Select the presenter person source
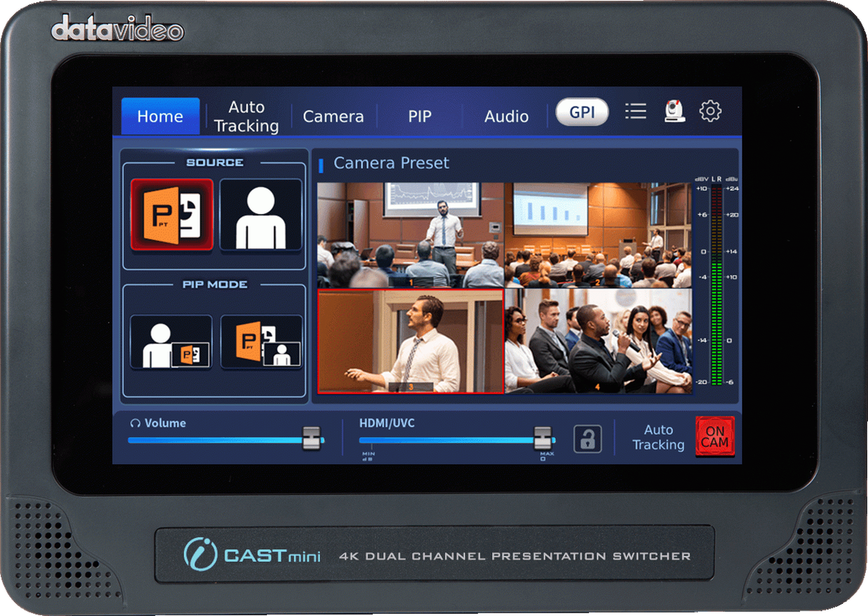 pos(261,215)
